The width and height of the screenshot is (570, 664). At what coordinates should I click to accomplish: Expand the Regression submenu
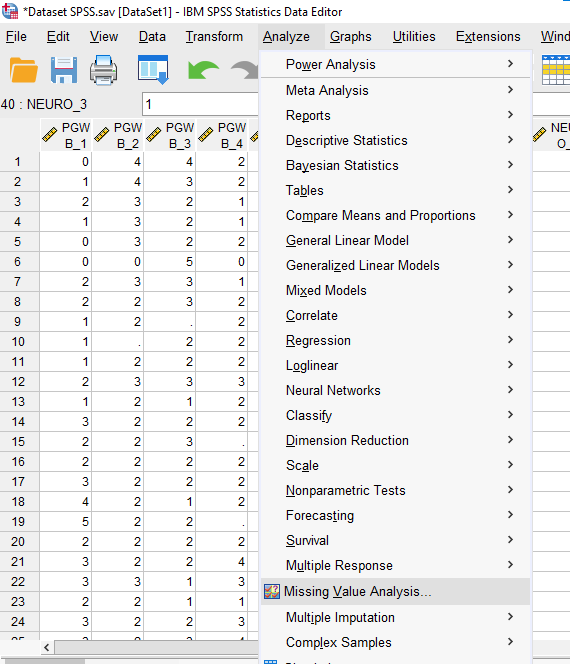pyautogui.click(x=396, y=340)
